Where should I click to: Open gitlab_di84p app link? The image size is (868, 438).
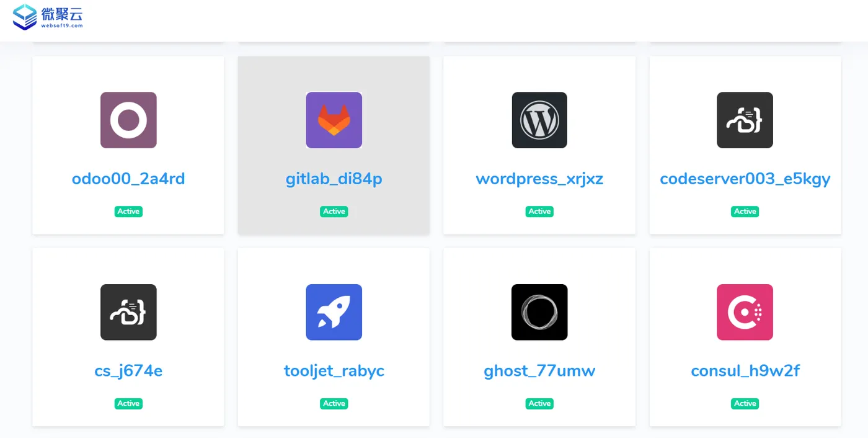(x=334, y=179)
